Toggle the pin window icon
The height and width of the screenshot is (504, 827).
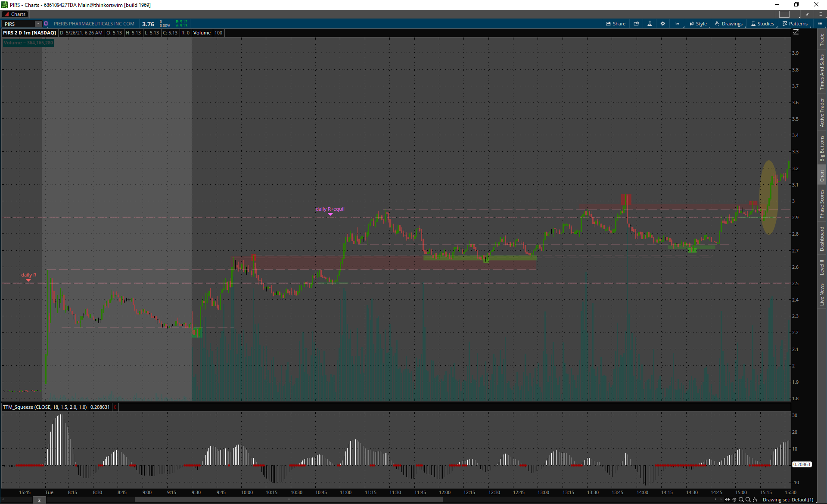pos(807,14)
